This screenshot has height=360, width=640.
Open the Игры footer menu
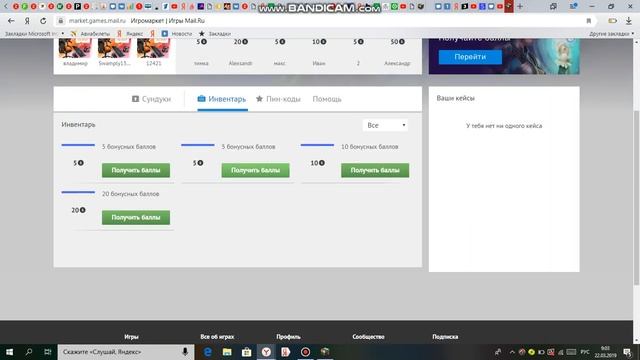[131, 337]
